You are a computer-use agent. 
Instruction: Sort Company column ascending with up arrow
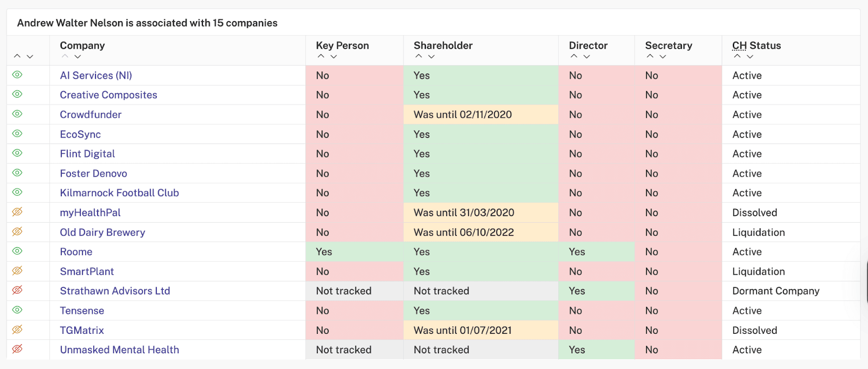click(65, 56)
